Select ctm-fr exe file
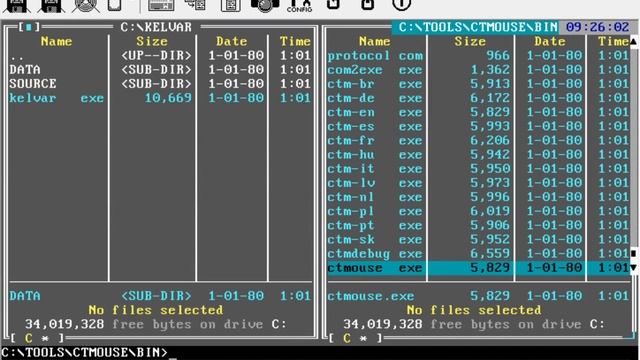 point(478,140)
